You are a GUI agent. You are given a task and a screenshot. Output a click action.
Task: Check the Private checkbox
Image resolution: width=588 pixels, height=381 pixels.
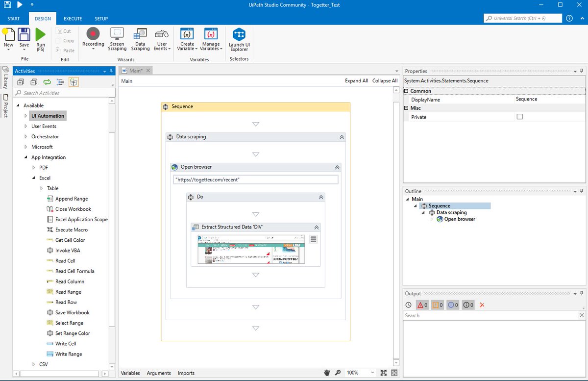click(x=520, y=117)
